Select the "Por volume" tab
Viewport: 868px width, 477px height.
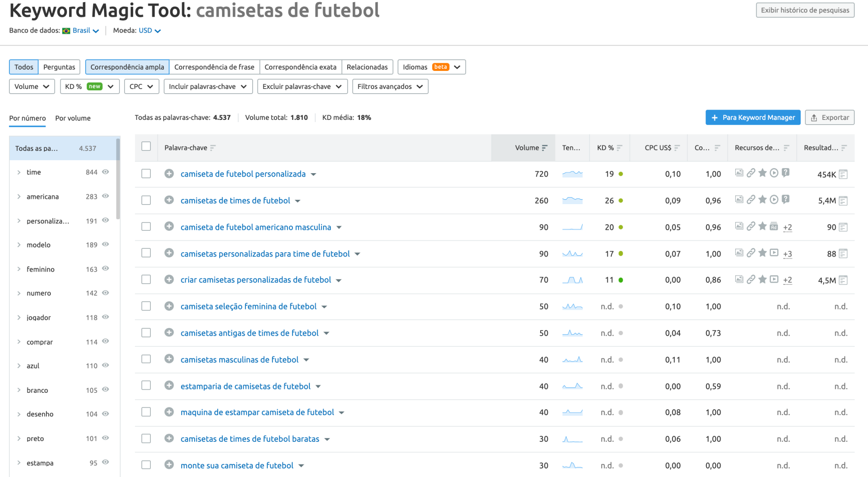(x=73, y=118)
